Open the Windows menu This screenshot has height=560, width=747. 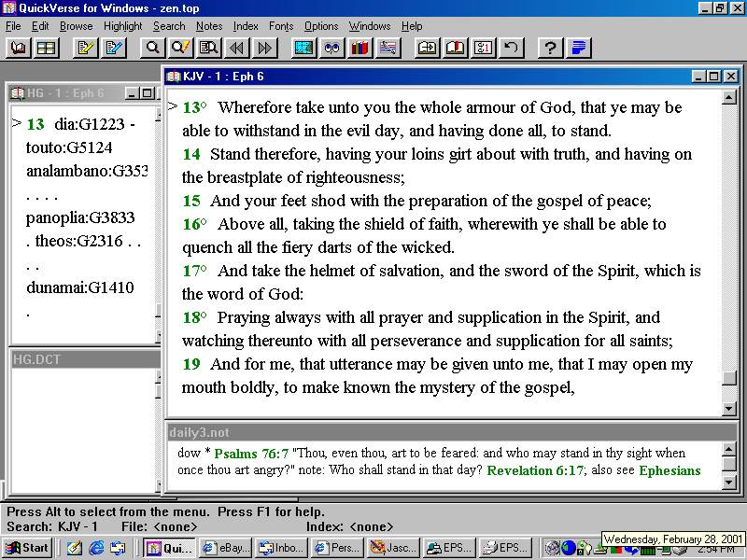point(370,26)
